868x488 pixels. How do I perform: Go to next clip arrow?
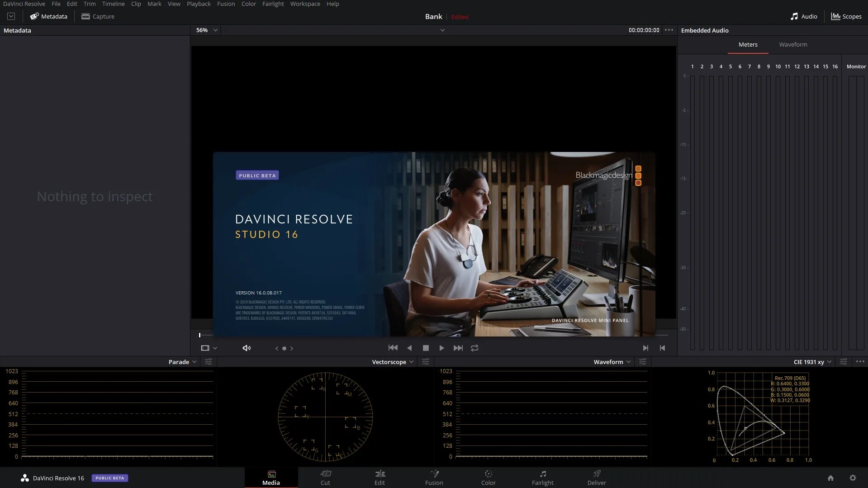pyautogui.click(x=292, y=348)
